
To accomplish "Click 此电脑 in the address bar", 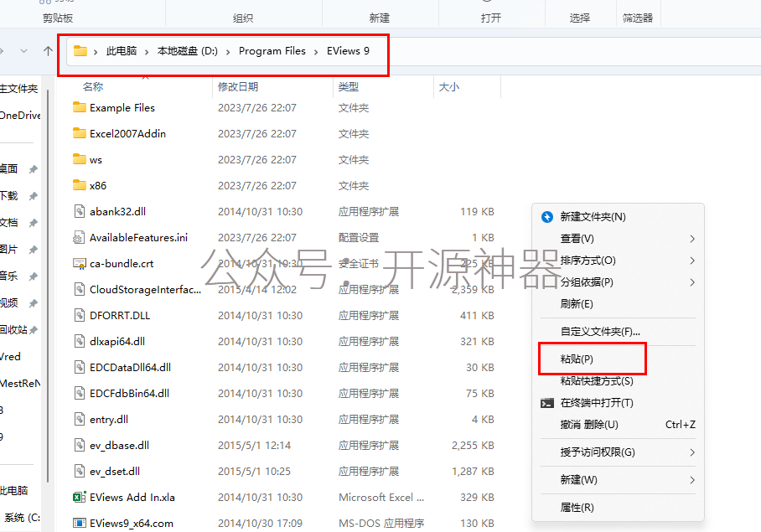I will coord(122,51).
